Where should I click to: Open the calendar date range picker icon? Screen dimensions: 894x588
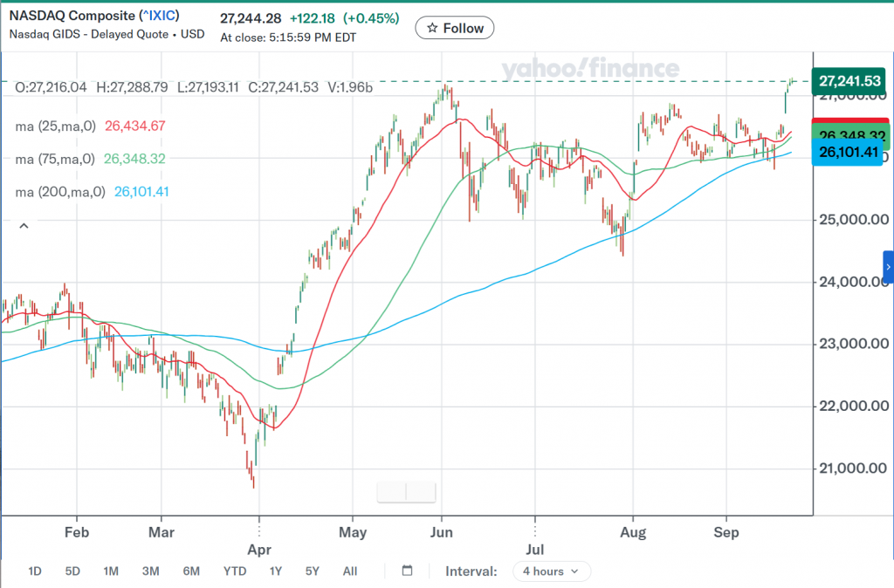pos(407,571)
